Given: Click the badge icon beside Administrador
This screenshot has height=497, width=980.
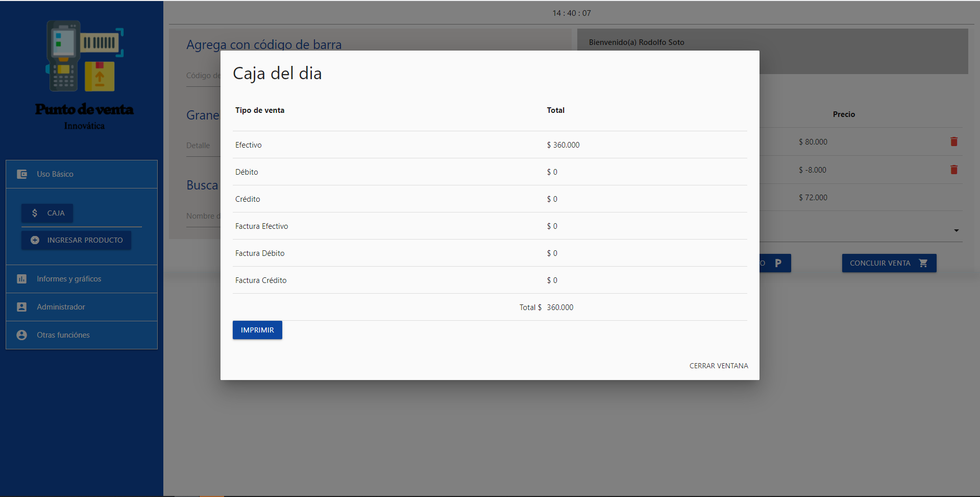Looking at the screenshot, I should coord(22,307).
